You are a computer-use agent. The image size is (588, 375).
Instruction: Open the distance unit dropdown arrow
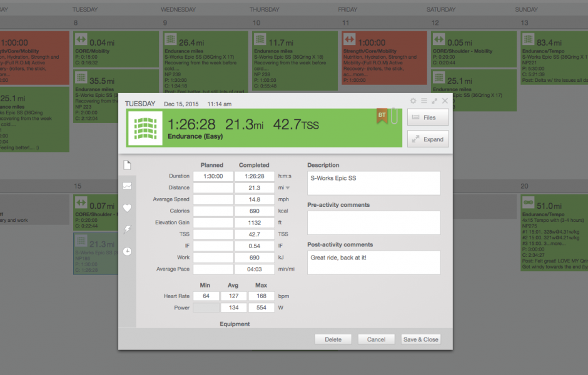tap(288, 188)
